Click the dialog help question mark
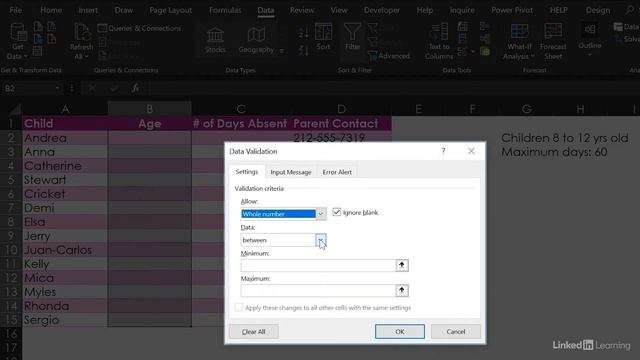 pos(443,151)
